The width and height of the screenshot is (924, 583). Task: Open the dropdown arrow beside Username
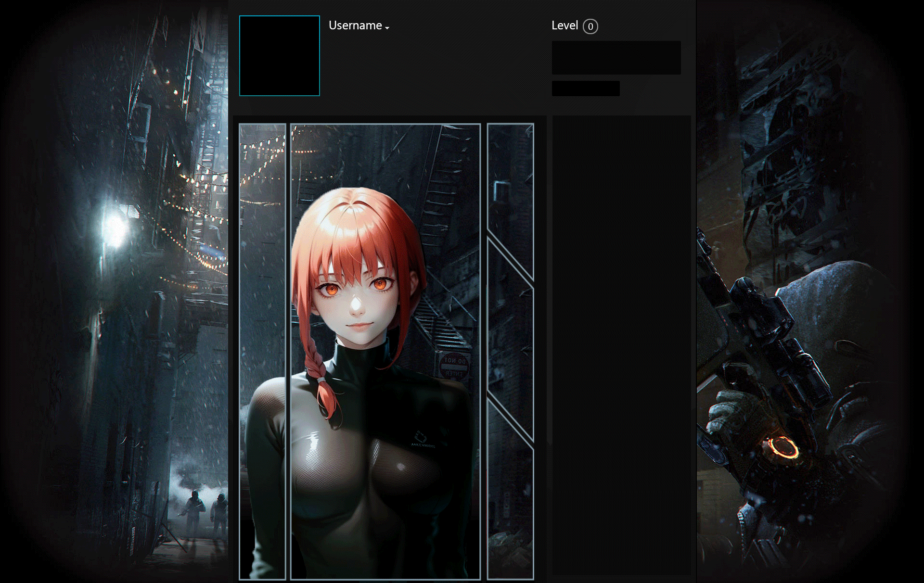[x=387, y=28]
